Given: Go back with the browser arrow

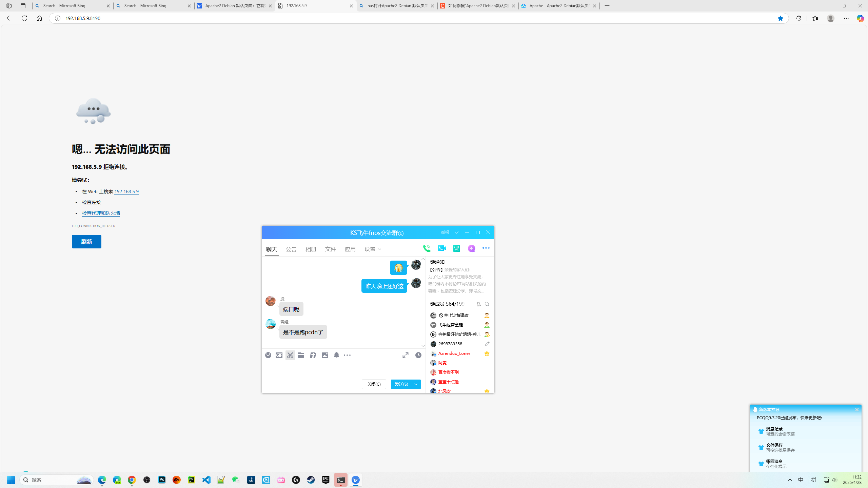Looking at the screenshot, I should click(x=9, y=18).
